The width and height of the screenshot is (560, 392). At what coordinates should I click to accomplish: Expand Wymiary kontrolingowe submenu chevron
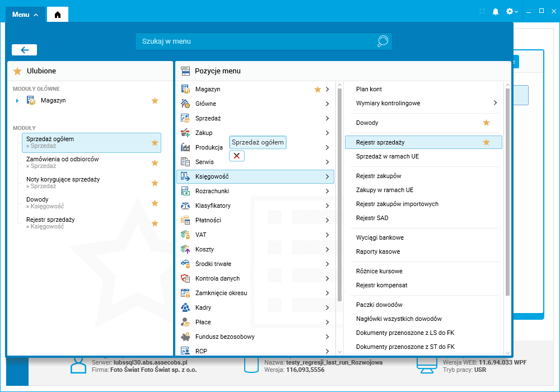(x=495, y=103)
